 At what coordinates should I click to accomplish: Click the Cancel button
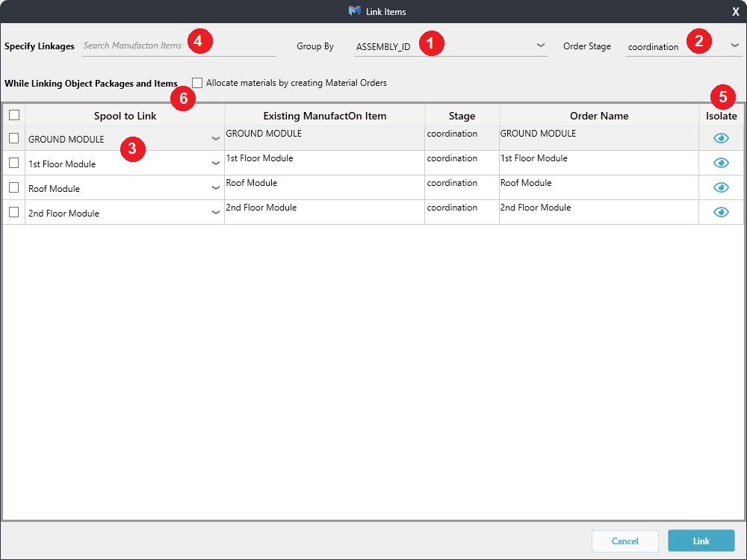click(x=624, y=541)
